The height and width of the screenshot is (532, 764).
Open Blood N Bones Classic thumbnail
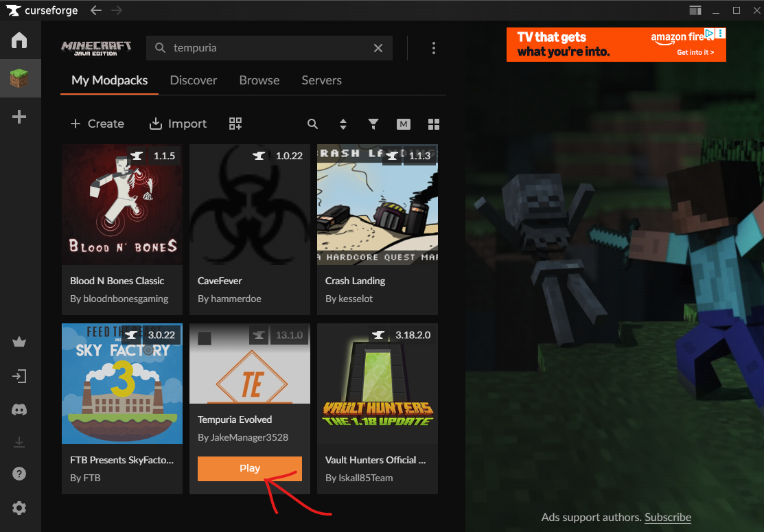coord(121,205)
